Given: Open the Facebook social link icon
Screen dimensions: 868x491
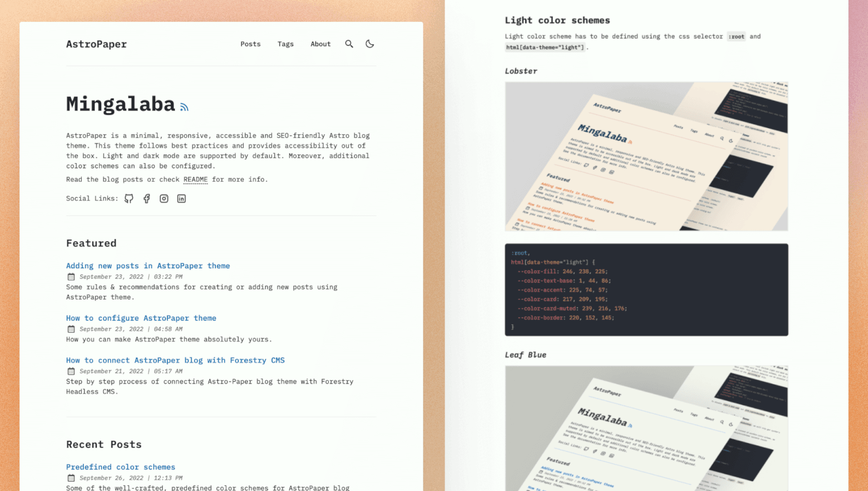Looking at the screenshot, I should [x=146, y=199].
